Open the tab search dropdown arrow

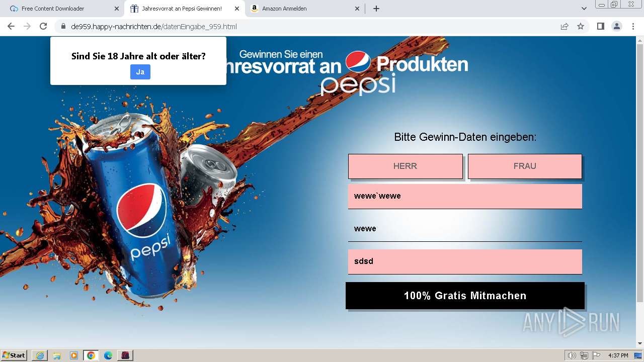click(x=584, y=9)
